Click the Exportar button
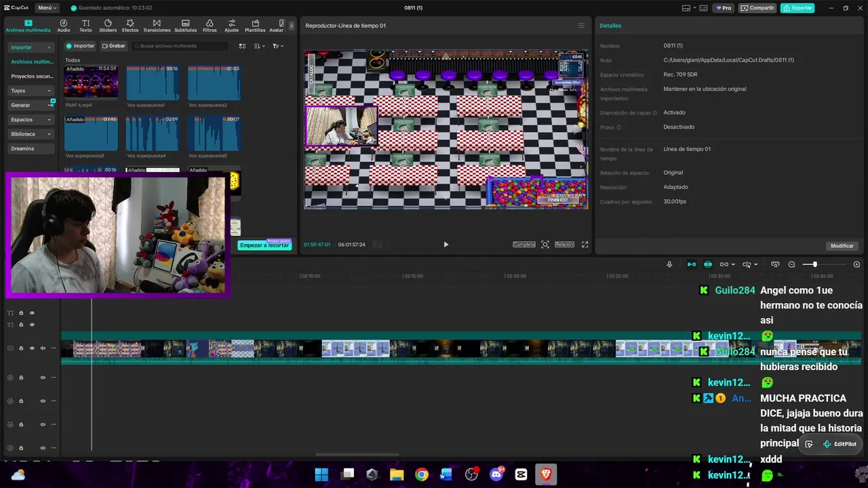The width and height of the screenshot is (868, 488). click(797, 8)
